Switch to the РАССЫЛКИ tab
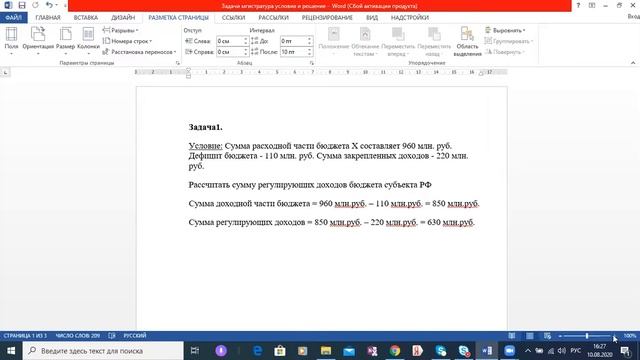Screen dimensions: 640x360 273,18
